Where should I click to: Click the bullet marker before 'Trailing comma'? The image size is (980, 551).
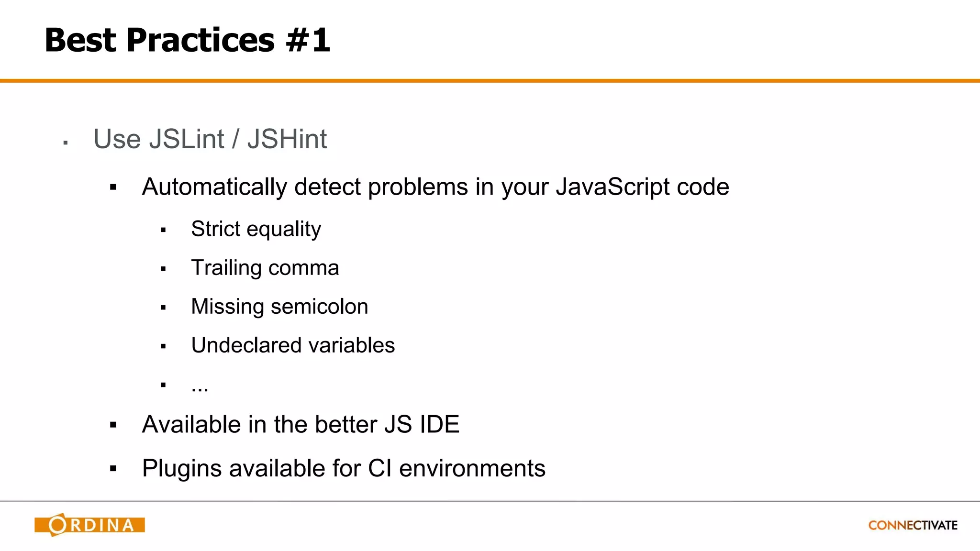(163, 269)
